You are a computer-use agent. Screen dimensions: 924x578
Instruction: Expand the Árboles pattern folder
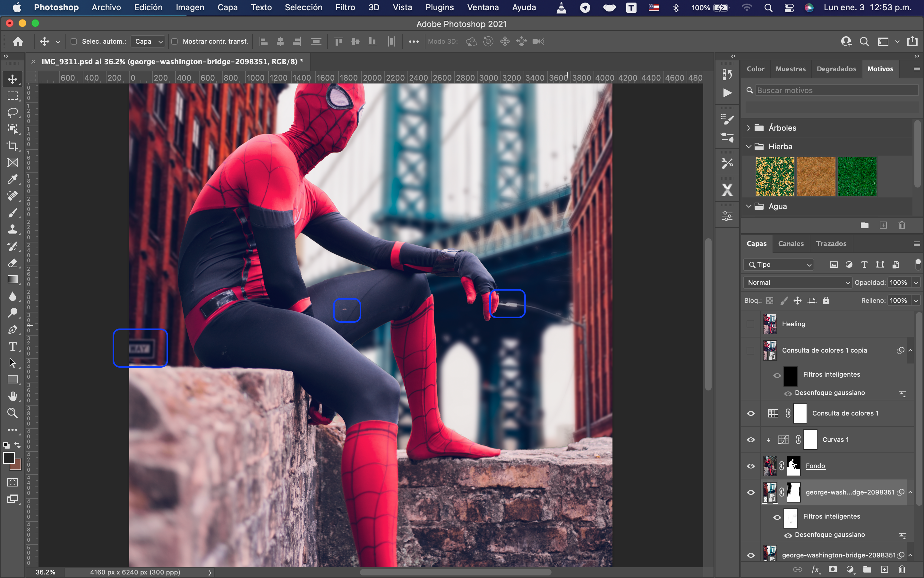pos(749,128)
